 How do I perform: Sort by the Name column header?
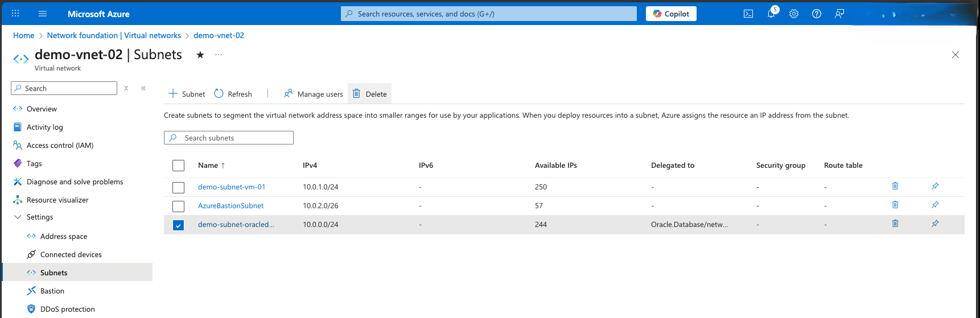pyautogui.click(x=212, y=166)
